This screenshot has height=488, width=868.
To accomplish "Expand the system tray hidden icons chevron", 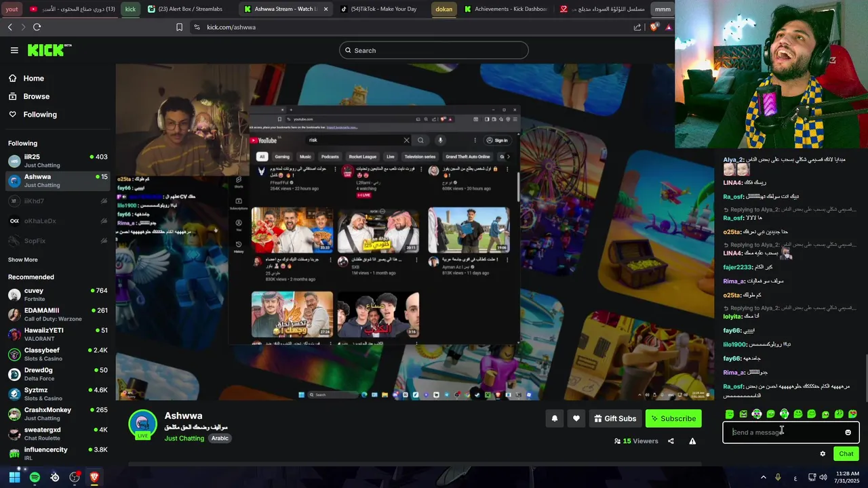I will point(764,477).
